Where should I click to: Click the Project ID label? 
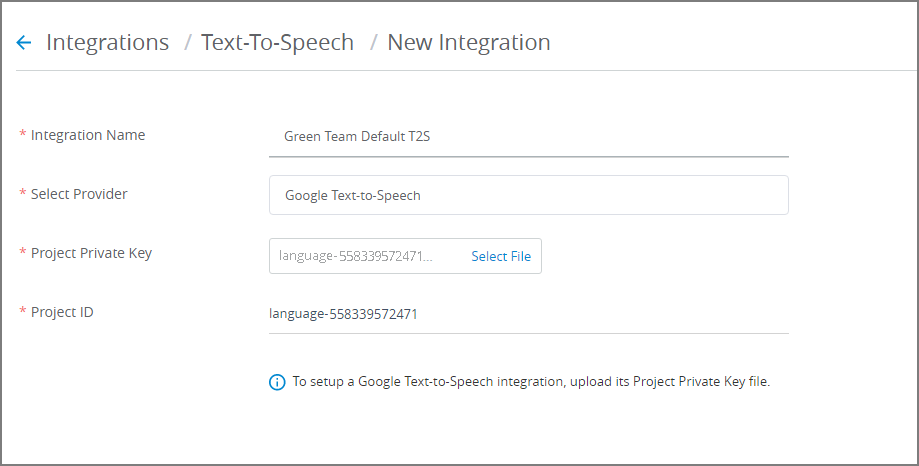[x=62, y=312]
